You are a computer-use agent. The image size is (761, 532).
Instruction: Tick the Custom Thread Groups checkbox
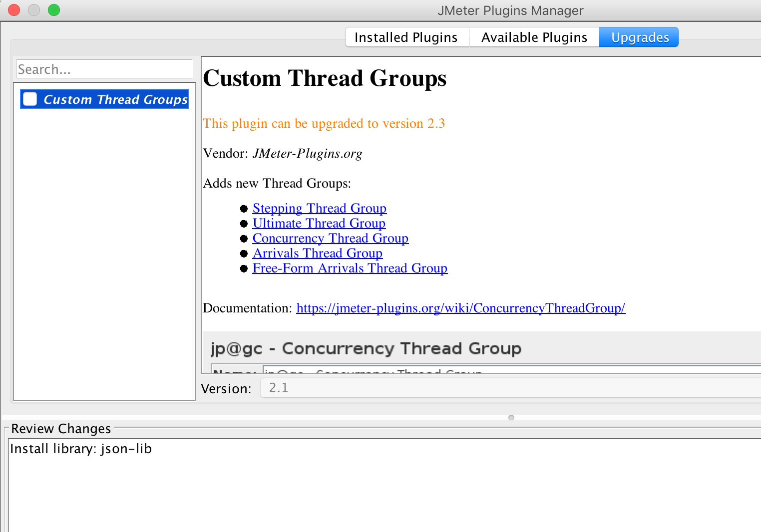click(30, 99)
